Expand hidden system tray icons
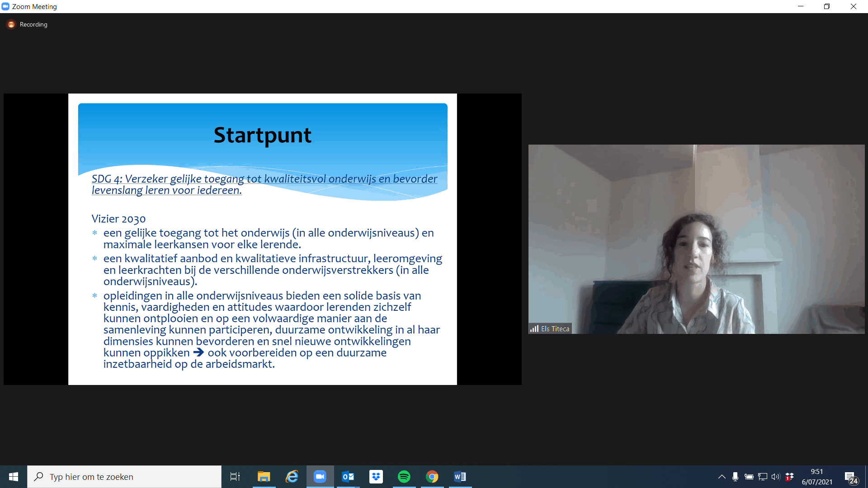 [x=722, y=477]
